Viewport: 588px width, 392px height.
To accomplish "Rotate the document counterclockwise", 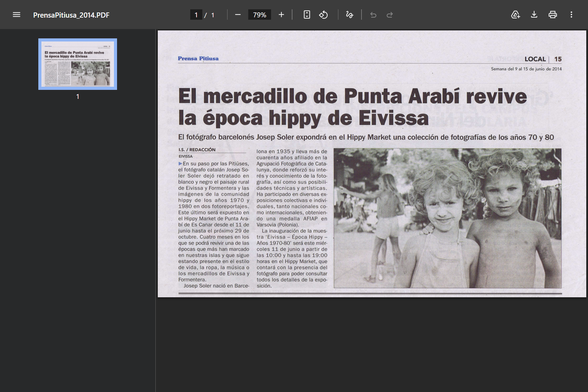I will click(x=323, y=15).
